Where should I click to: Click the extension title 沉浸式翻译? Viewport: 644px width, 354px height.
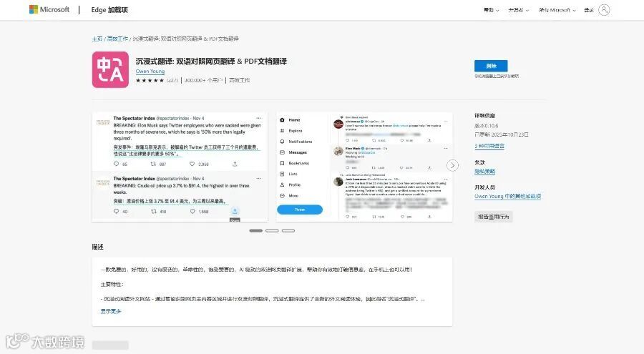pos(211,62)
